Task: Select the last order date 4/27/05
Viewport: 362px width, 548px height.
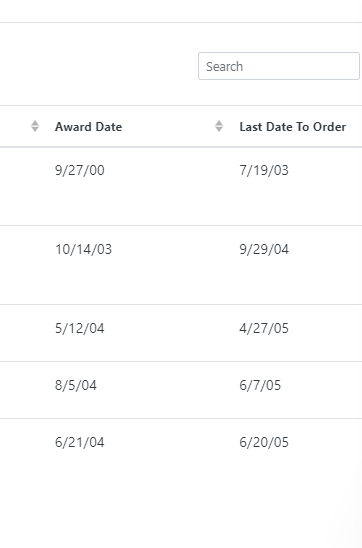Action: pyautogui.click(x=264, y=328)
